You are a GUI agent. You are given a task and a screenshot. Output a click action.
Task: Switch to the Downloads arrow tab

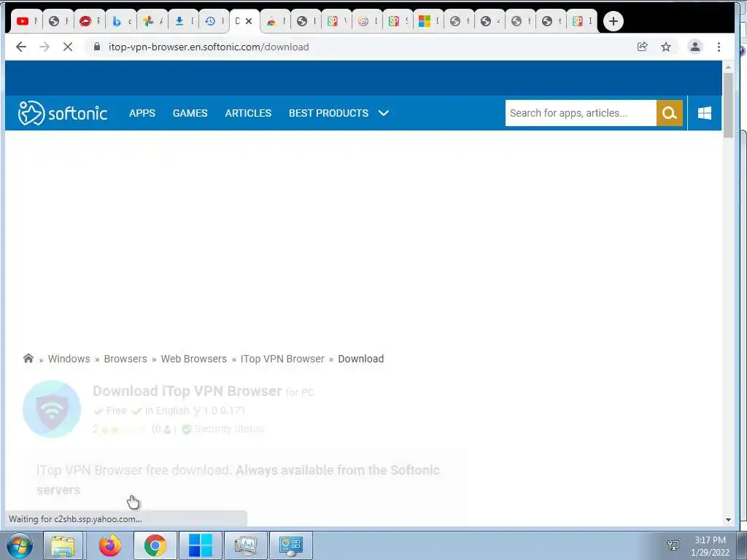pyautogui.click(x=184, y=21)
